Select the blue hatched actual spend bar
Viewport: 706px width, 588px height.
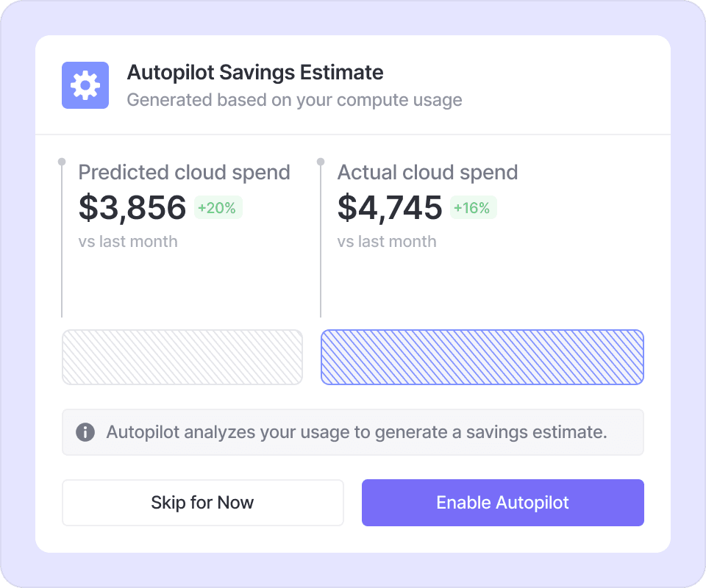tap(482, 357)
